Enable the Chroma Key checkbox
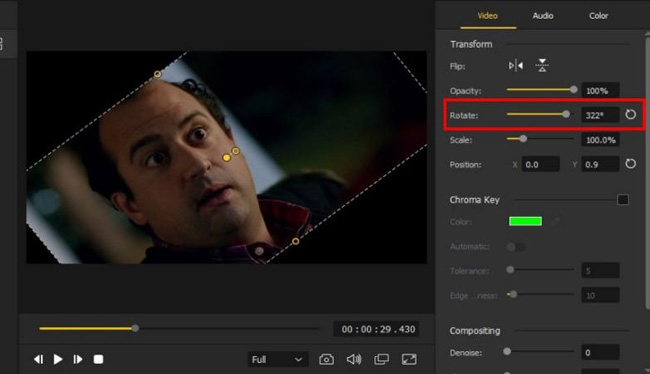The width and height of the screenshot is (650, 374). [623, 200]
